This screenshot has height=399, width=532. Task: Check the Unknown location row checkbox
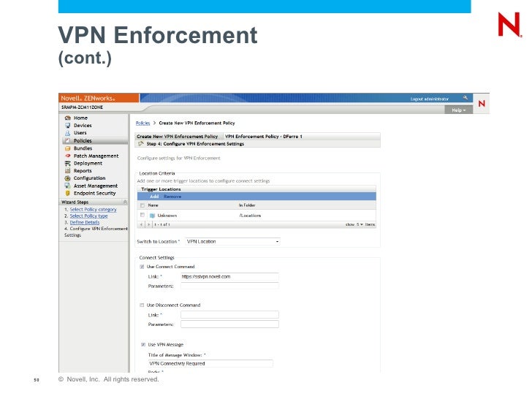[x=142, y=215]
